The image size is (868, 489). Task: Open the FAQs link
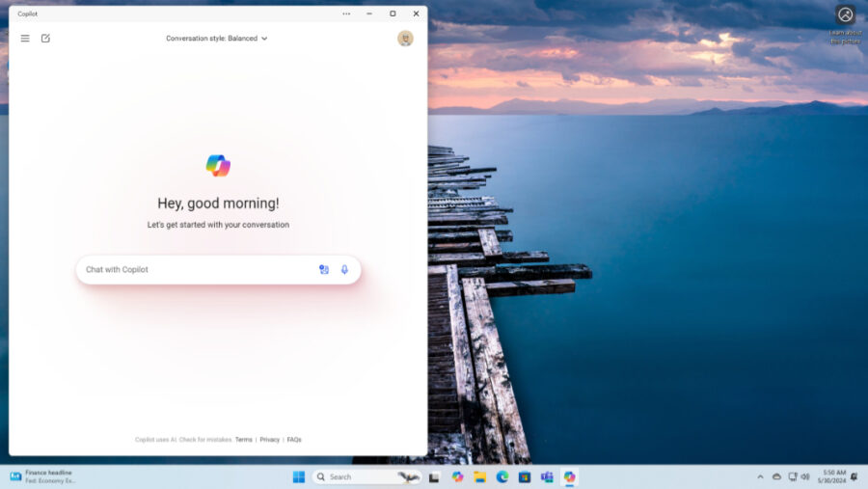(x=294, y=440)
